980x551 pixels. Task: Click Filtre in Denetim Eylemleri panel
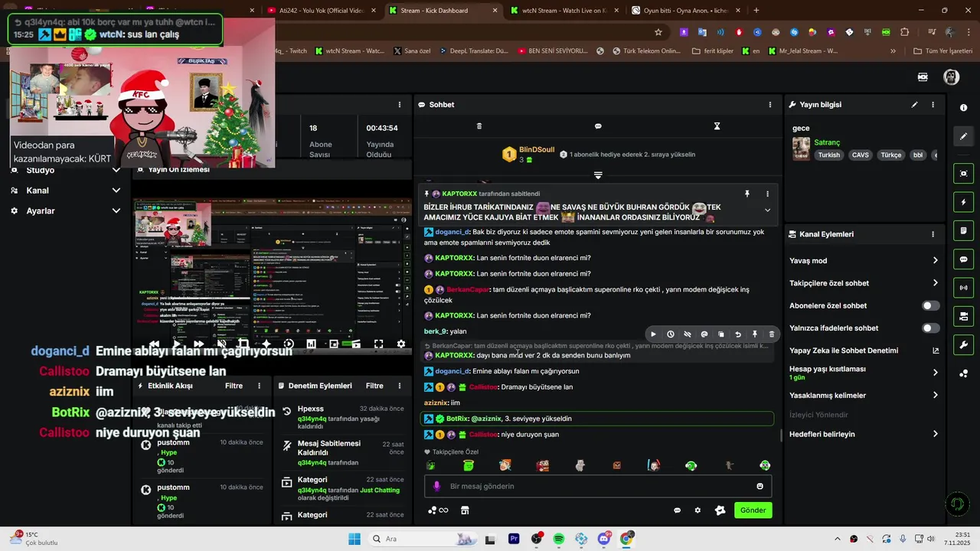click(x=374, y=386)
